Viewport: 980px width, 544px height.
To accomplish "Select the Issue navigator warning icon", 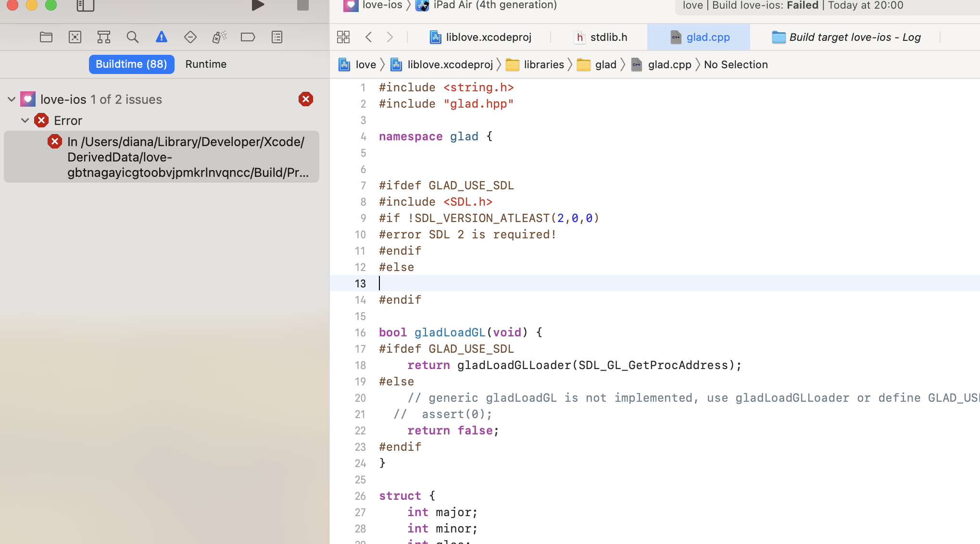I will coord(162,37).
